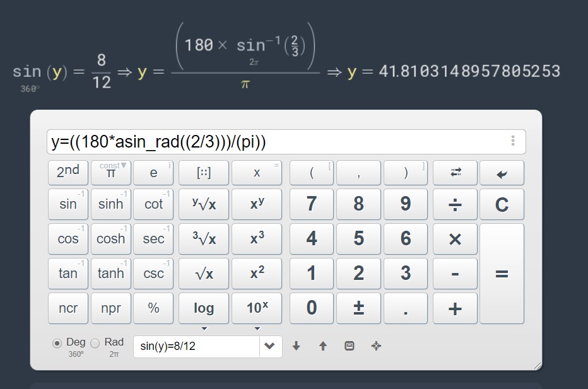Screen dimensions: 588x389
Task: Click the backspace arrow key
Action: (502, 173)
